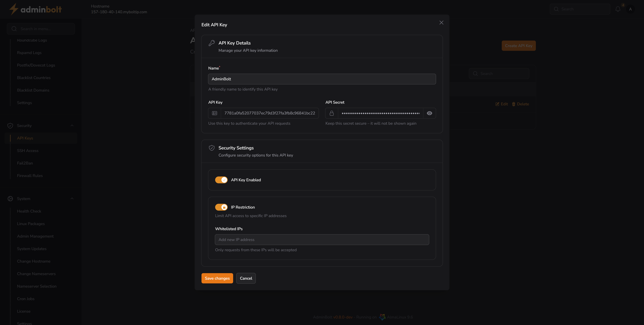Screen dimensions: 644x325
Task: Click the lock icon in the API Secret field
Action: [331, 113]
